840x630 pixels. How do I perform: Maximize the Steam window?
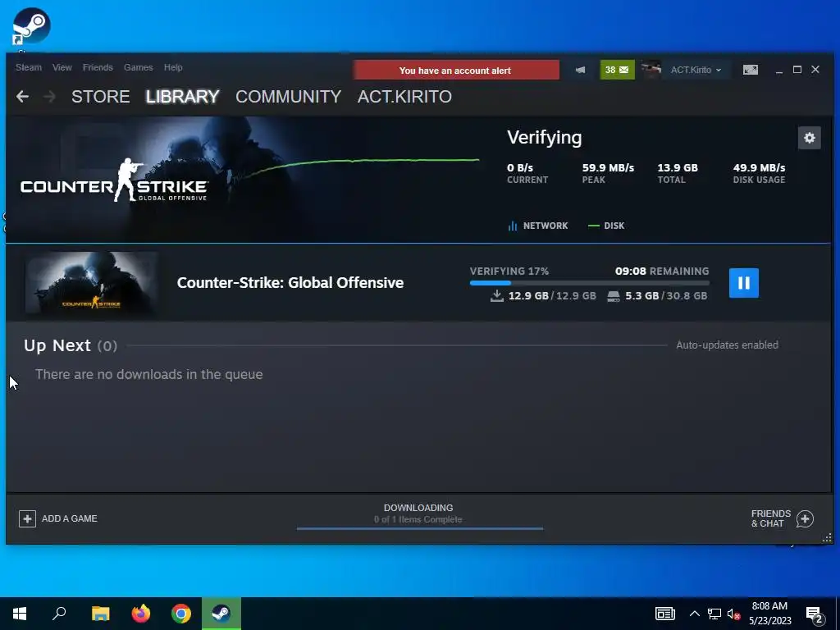click(x=797, y=70)
